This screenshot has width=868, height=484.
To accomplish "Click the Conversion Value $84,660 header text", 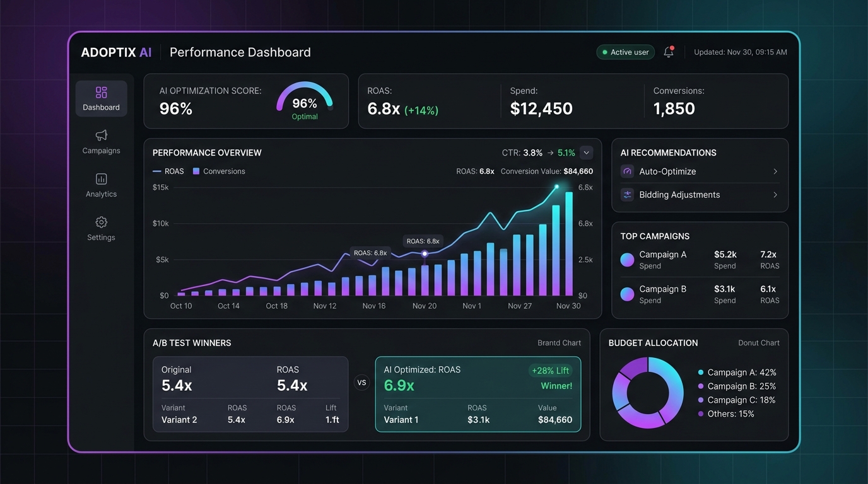I will point(547,171).
